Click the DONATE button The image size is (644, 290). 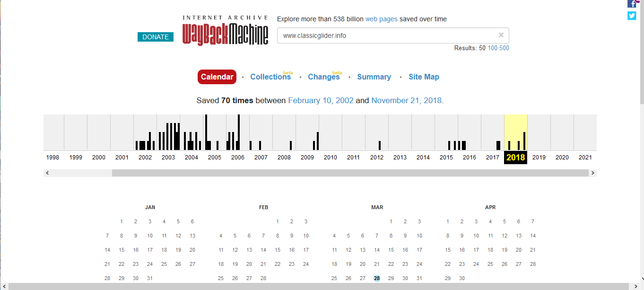point(156,37)
